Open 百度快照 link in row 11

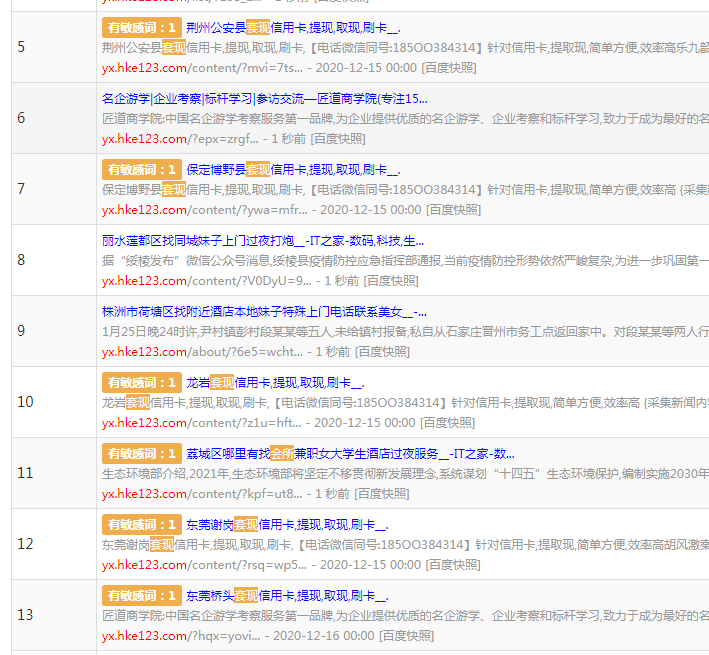point(382,494)
